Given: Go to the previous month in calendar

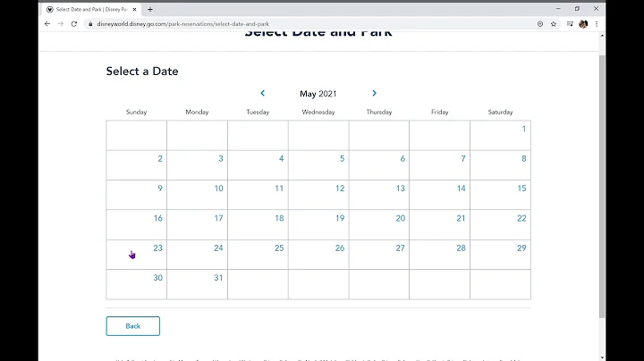Looking at the screenshot, I should (263, 93).
